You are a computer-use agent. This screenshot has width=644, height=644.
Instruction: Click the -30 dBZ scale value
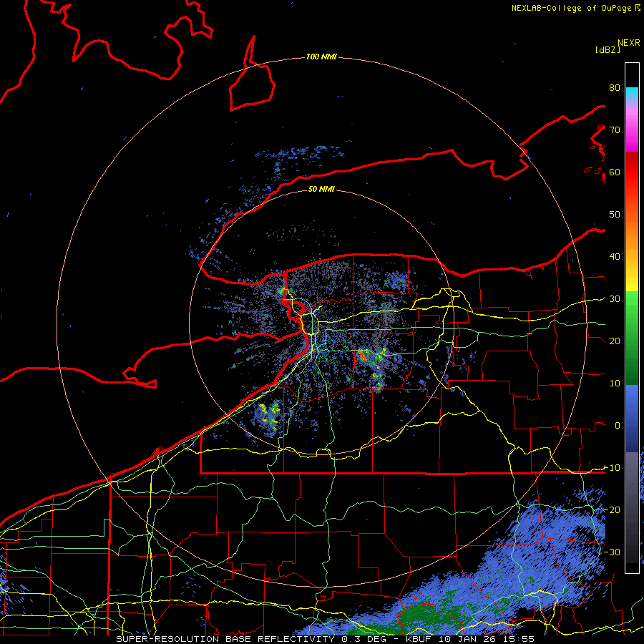pos(612,552)
